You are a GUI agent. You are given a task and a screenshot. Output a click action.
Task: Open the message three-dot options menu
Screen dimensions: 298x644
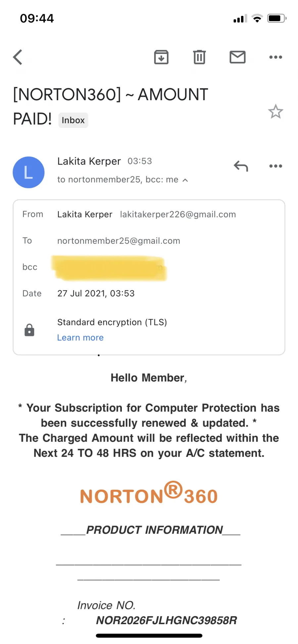[275, 166]
